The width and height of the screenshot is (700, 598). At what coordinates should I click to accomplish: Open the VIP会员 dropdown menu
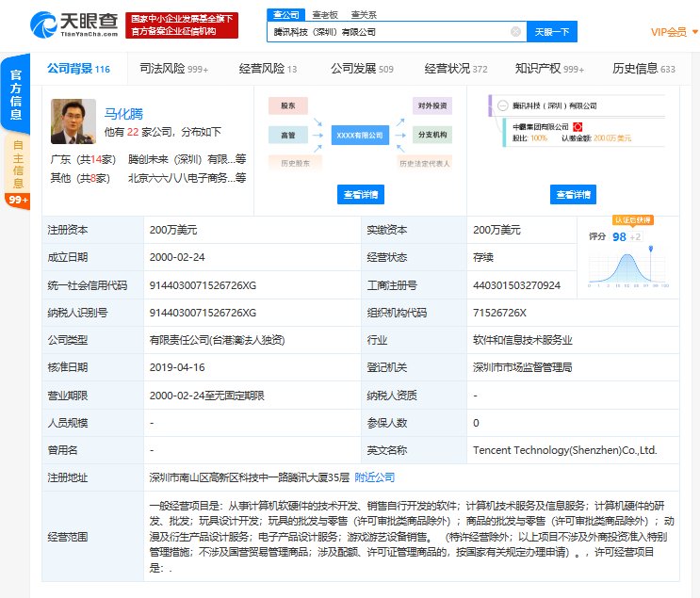click(x=670, y=32)
